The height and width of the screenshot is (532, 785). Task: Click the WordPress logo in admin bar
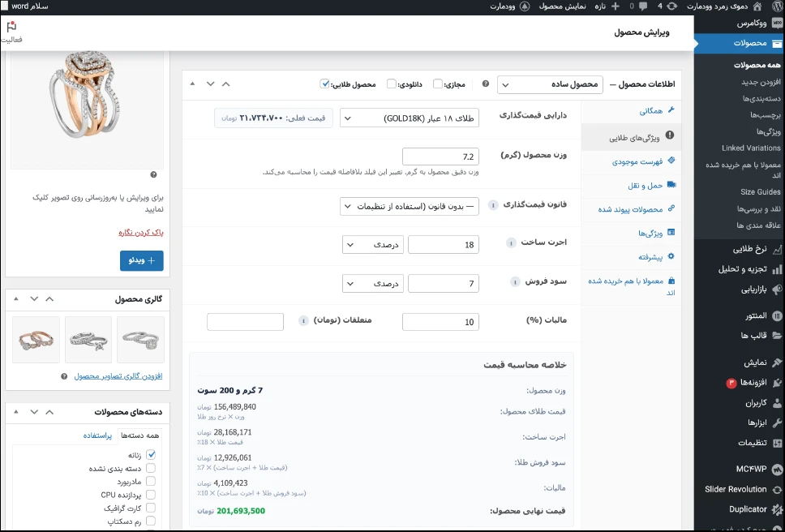(776, 6)
